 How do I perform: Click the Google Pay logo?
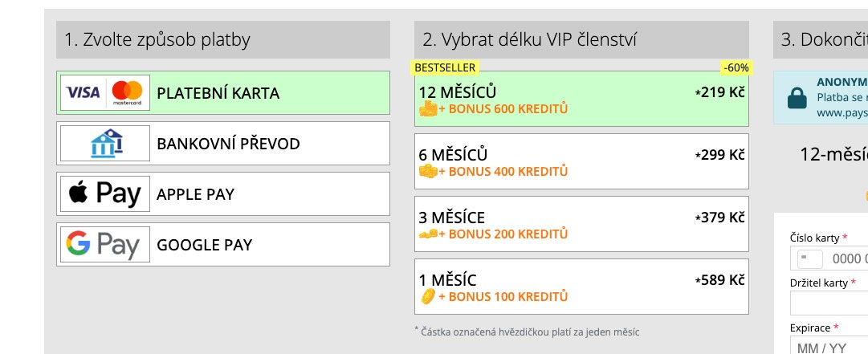(x=105, y=245)
